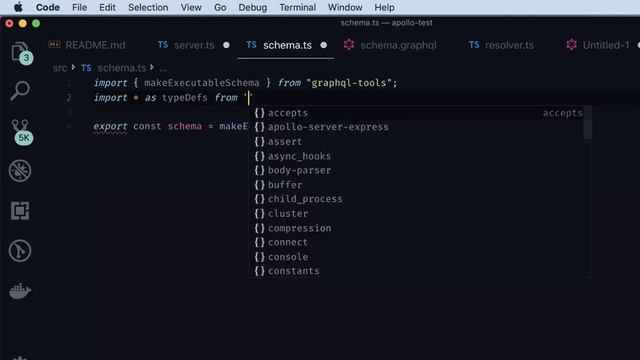The height and width of the screenshot is (360, 640).
Task: Open the Search magnifier in activity bar
Action: (20, 90)
